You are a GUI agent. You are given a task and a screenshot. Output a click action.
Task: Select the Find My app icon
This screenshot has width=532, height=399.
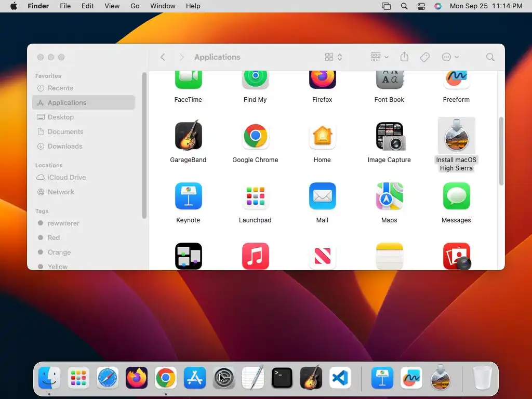(255, 79)
